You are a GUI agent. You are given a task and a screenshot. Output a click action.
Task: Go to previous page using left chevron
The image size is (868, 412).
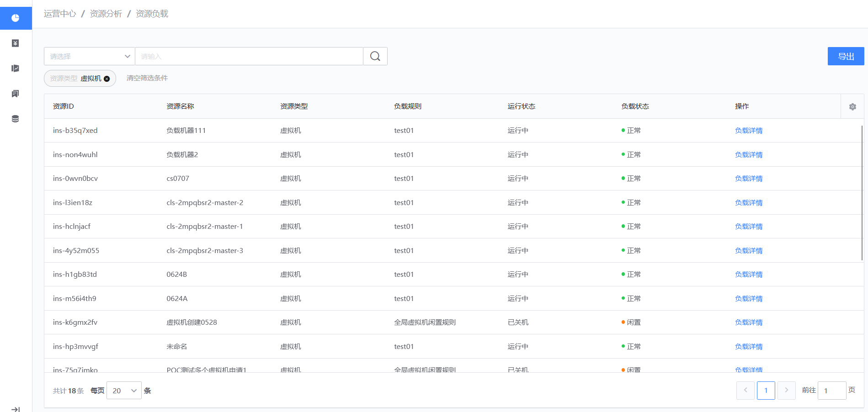tap(746, 390)
